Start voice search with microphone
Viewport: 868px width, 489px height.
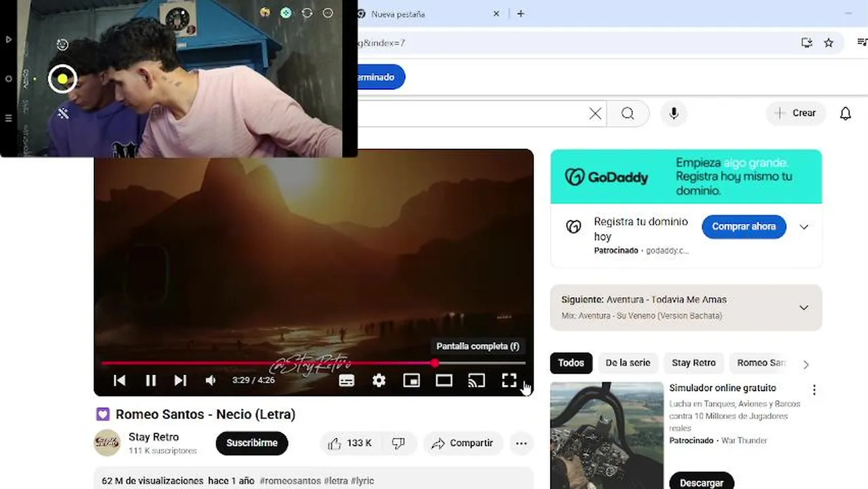click(674, 113)
